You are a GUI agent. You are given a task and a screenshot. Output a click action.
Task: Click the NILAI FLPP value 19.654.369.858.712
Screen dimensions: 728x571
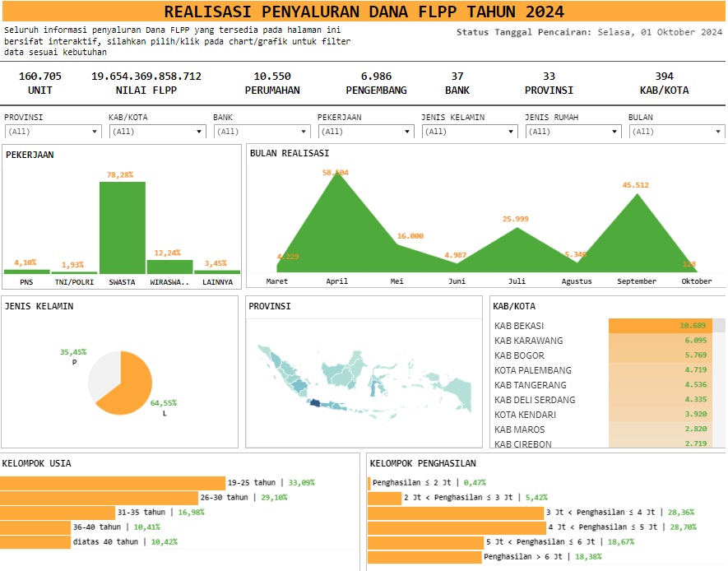[x=146, y=77]
